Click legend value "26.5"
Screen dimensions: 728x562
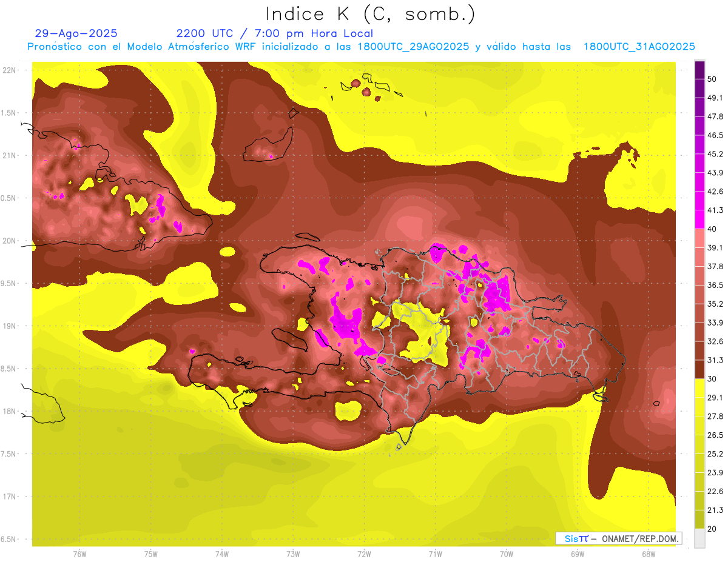click(715, 435)
